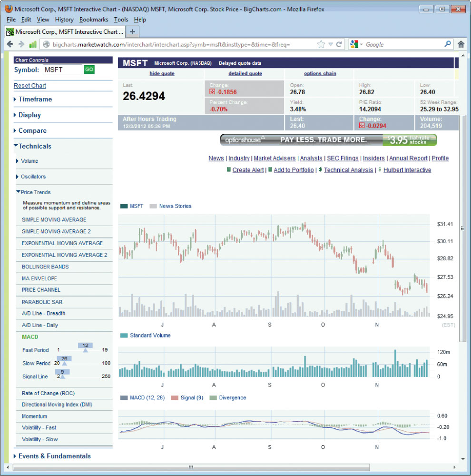
Task: Click the green Create Alert icon
Action: (229, 169)
